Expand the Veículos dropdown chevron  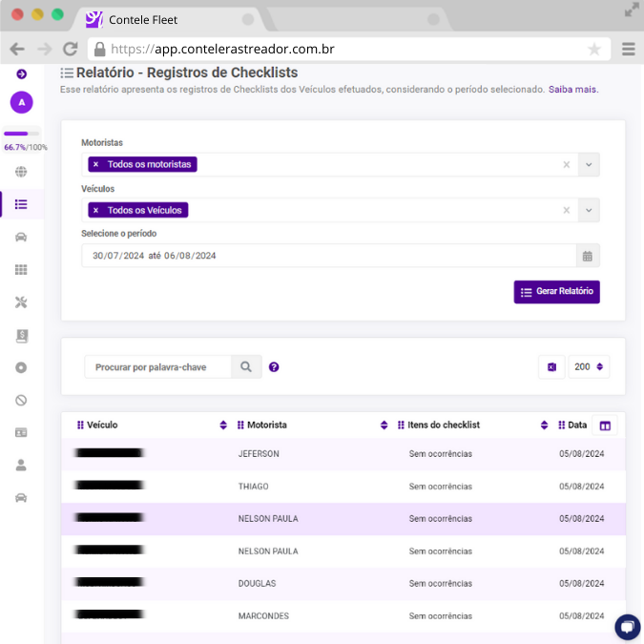tap(589, 210)
